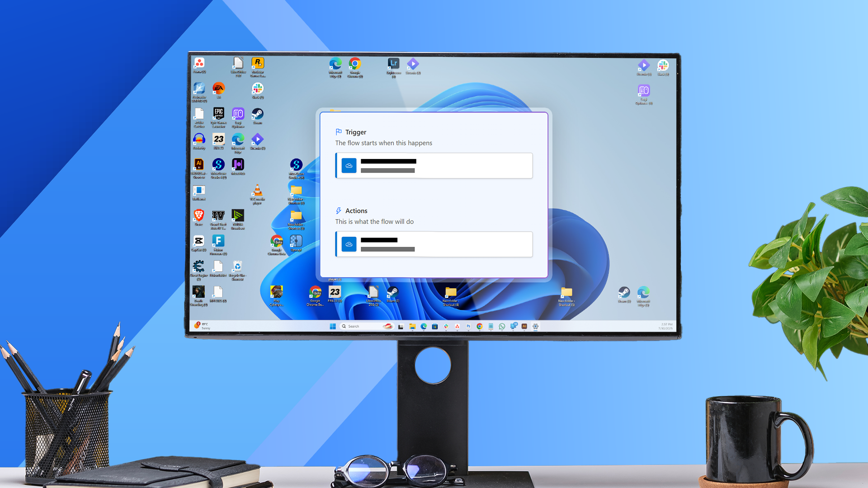Image resolution: width=868 pixels, height=488 pixels.
Task: Select the Actions step card
Action: click(x=433, y=244)
